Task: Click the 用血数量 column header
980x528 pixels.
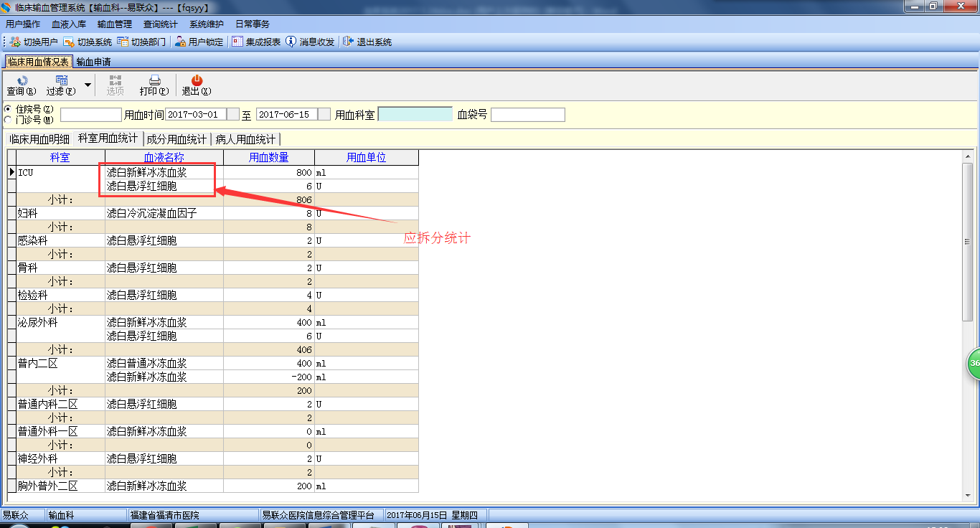Action: click(269, 158)
